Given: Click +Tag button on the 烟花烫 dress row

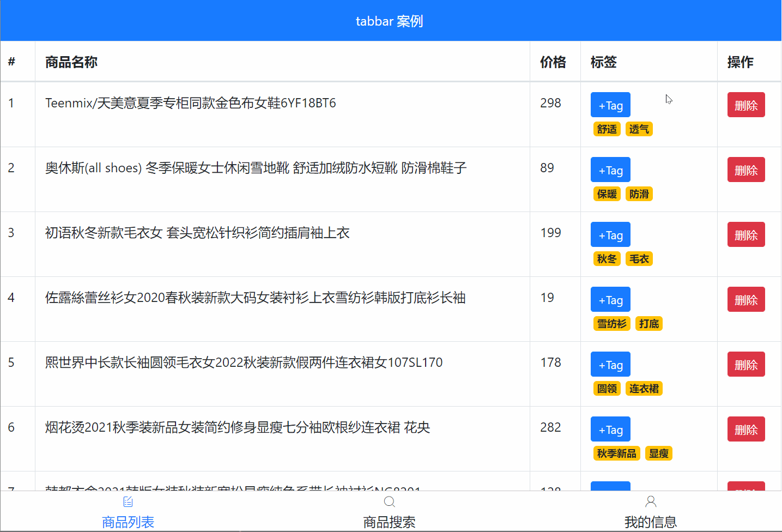Looking at the screenshot, I should (x=610, y=429).
